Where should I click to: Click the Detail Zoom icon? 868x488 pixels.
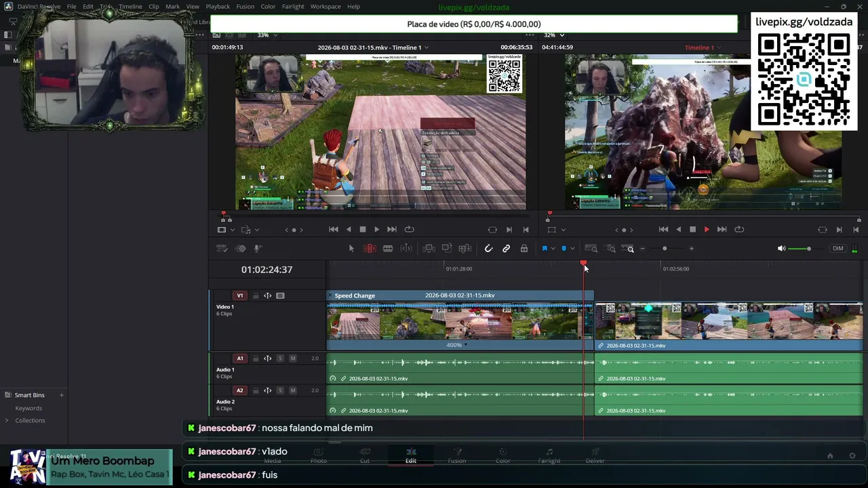[611, 249]
